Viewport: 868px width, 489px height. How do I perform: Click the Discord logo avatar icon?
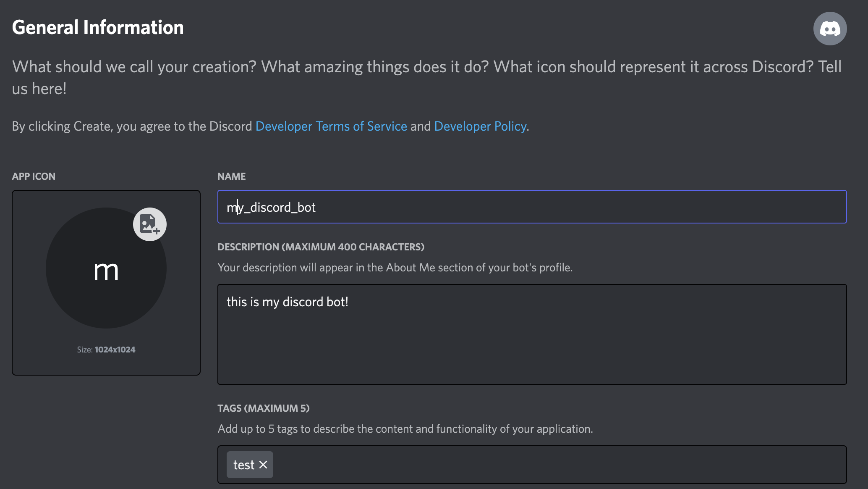(830, 29)
